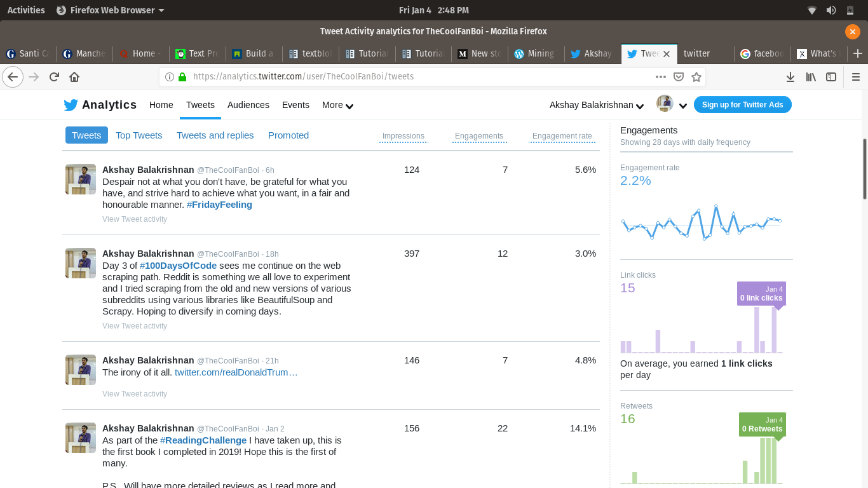Go to the Audiences tab
Screen dimensions: 868x488
(248, 105)
